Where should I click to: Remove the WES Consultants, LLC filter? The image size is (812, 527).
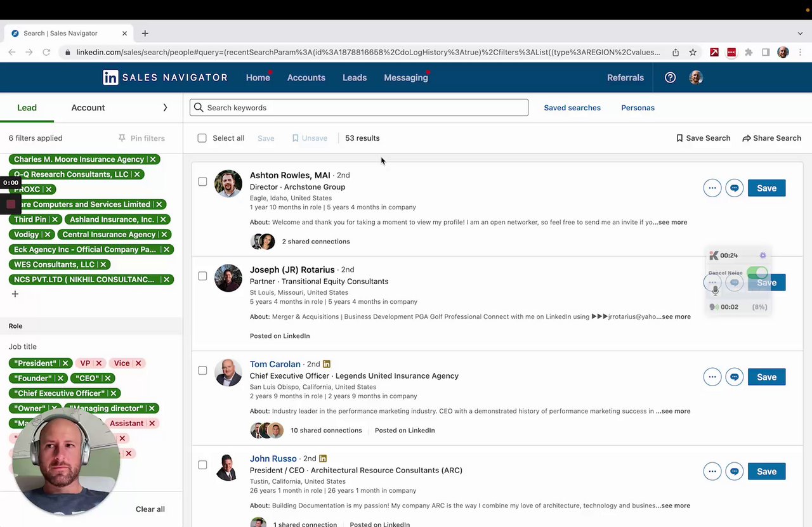(x=103, y=264)
